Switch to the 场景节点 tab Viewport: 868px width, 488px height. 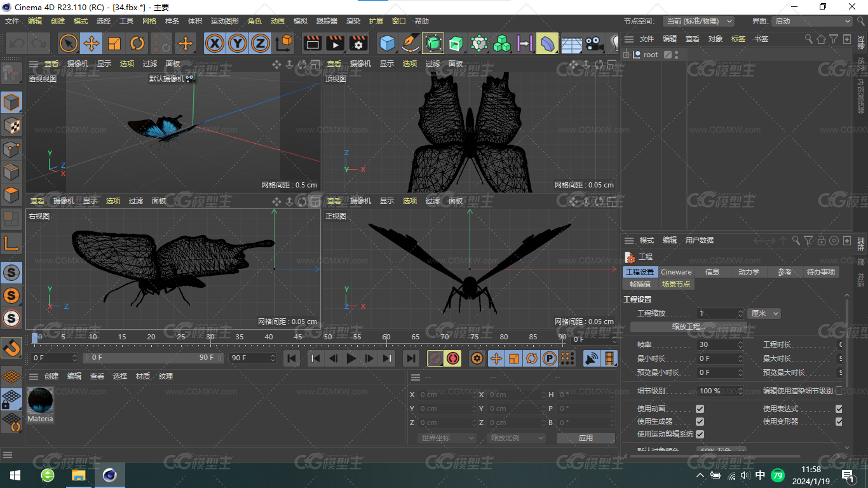tap(675, 284)
